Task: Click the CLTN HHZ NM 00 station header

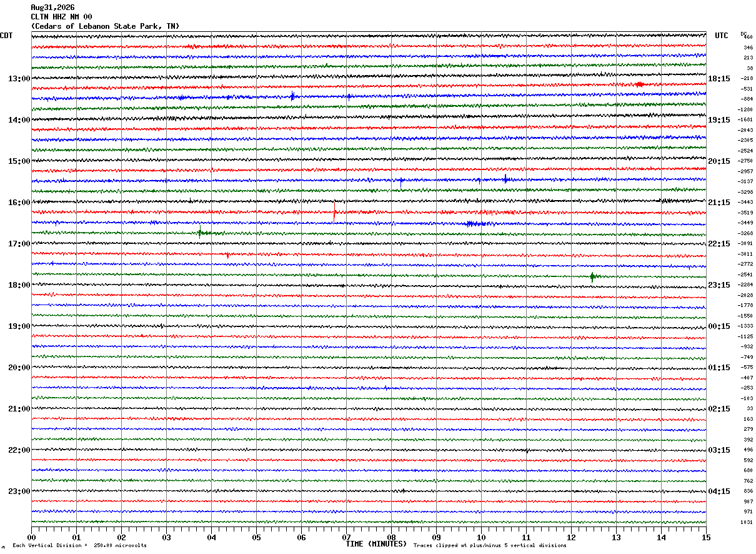Action: 61,17
